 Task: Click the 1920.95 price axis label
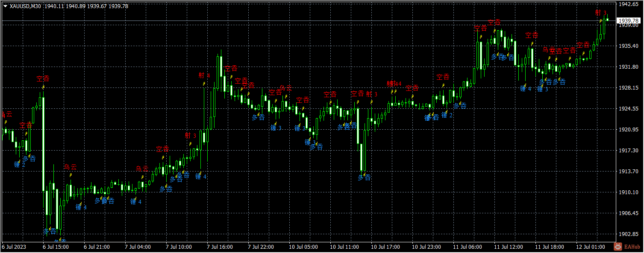[x=629, y=130]
